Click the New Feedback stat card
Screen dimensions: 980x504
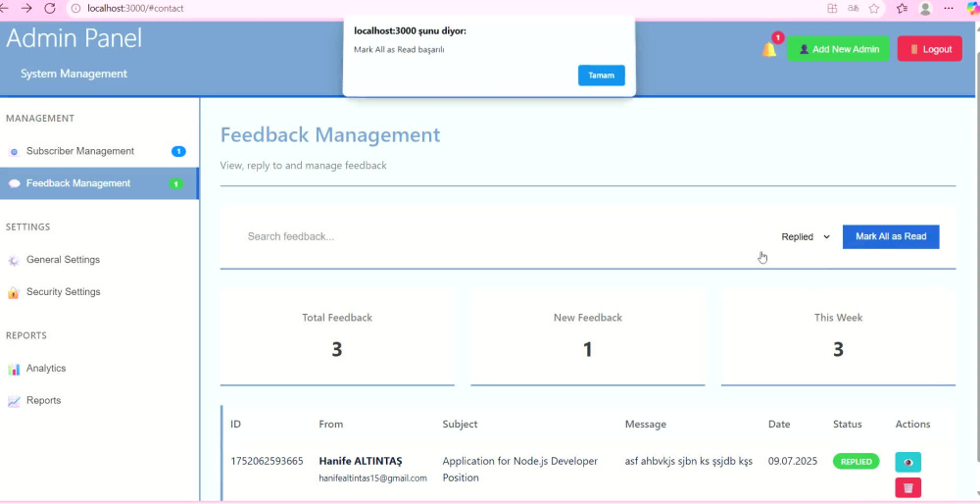tap(587, 337)
